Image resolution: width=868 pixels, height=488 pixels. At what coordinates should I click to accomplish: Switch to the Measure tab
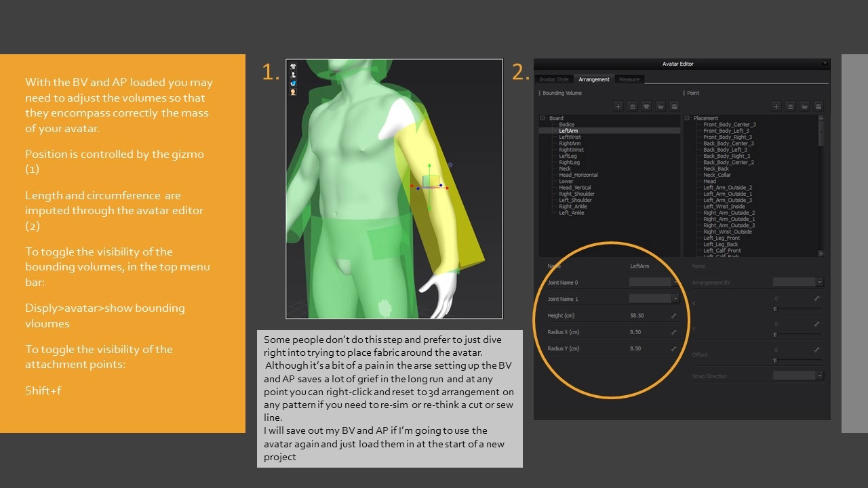pos(629,79)
